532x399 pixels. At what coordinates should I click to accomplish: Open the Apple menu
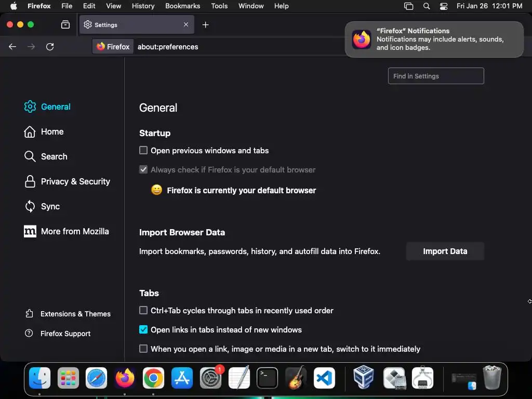pos(14,6)
